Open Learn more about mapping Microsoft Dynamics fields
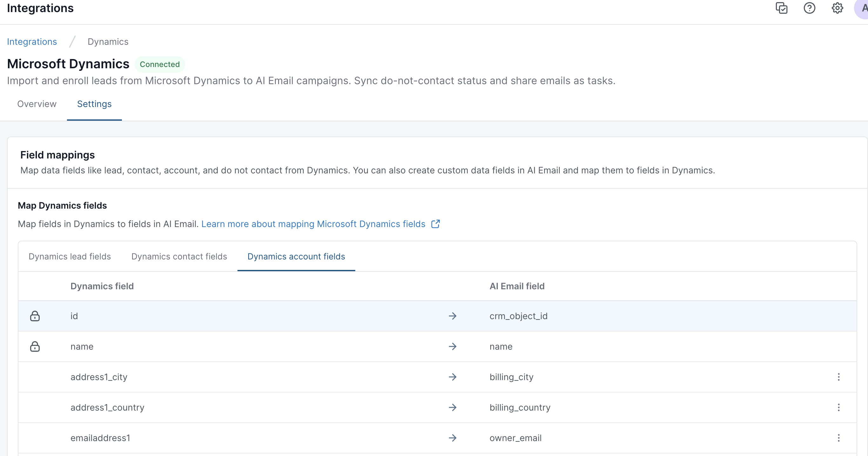This screenshot has height=456, width=868. (x=313, y=224)
